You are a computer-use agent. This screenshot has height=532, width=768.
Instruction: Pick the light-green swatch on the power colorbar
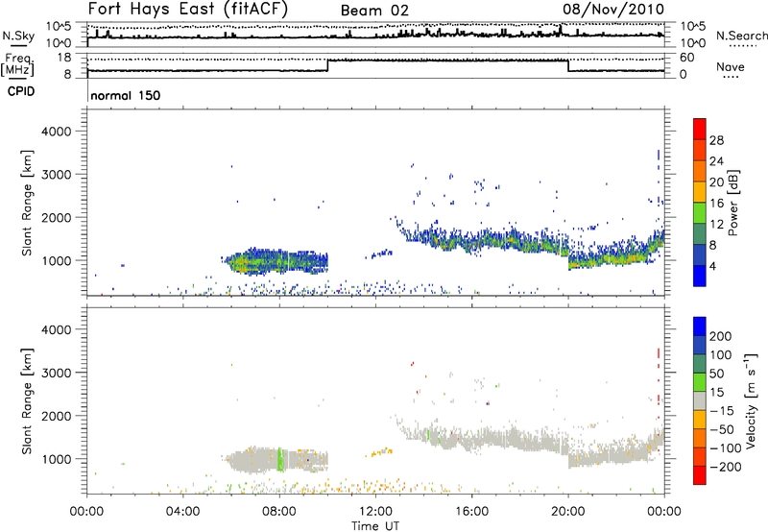700,213
